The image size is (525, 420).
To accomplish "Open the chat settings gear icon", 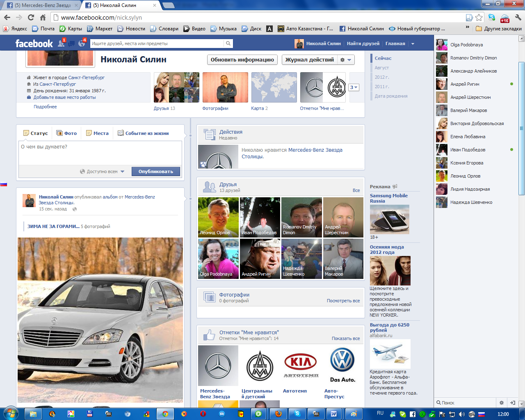I will [x=501, y=403].
